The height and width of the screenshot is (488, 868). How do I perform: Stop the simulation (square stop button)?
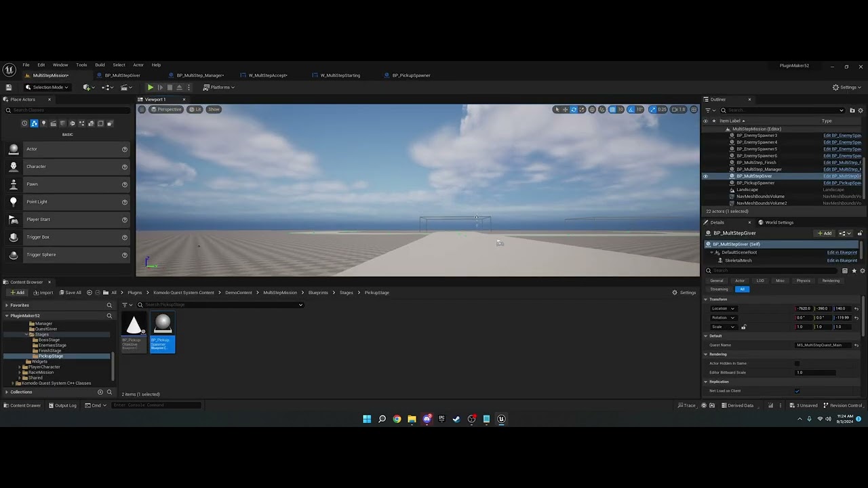170,87
